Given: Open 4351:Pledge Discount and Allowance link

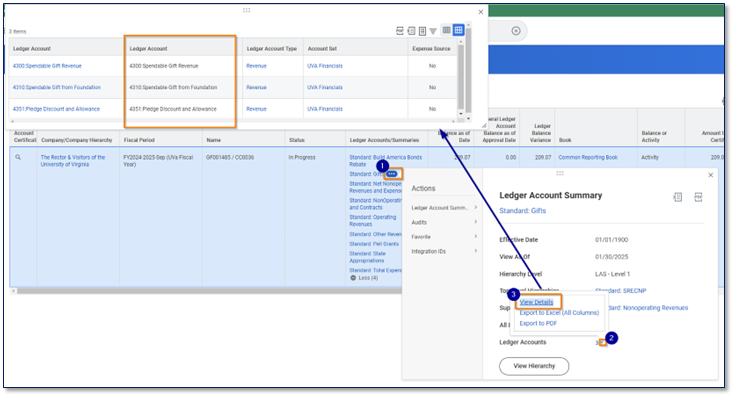Looking at the screenshot, I should click(x=56, y=109).
